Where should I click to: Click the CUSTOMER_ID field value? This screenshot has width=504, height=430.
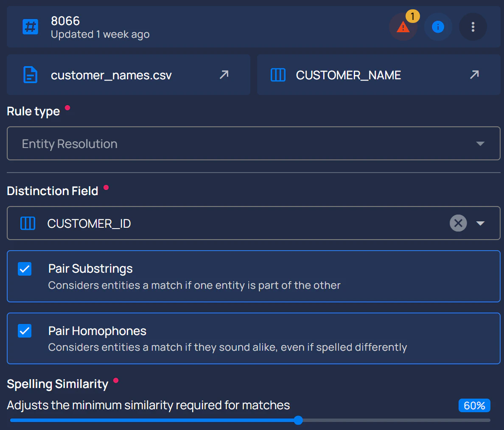[89, 223]
